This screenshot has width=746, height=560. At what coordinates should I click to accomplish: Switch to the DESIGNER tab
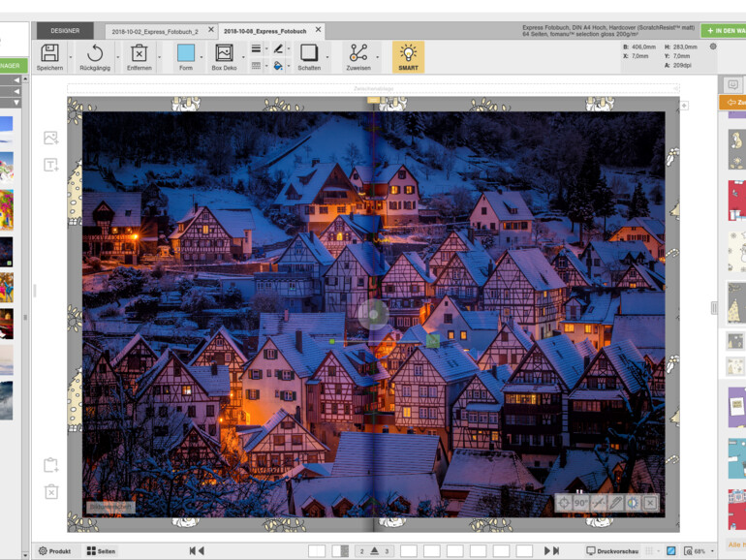tap(65, 30)
